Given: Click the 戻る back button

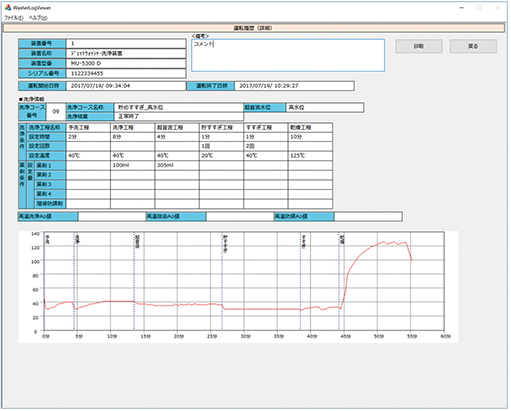Looking at the screenshot, I should [x=473, y=46].
